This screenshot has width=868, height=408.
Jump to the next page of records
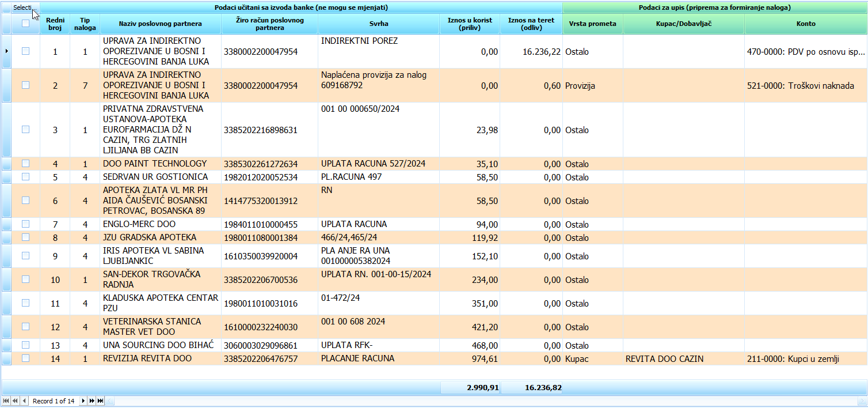coord(92,401)
